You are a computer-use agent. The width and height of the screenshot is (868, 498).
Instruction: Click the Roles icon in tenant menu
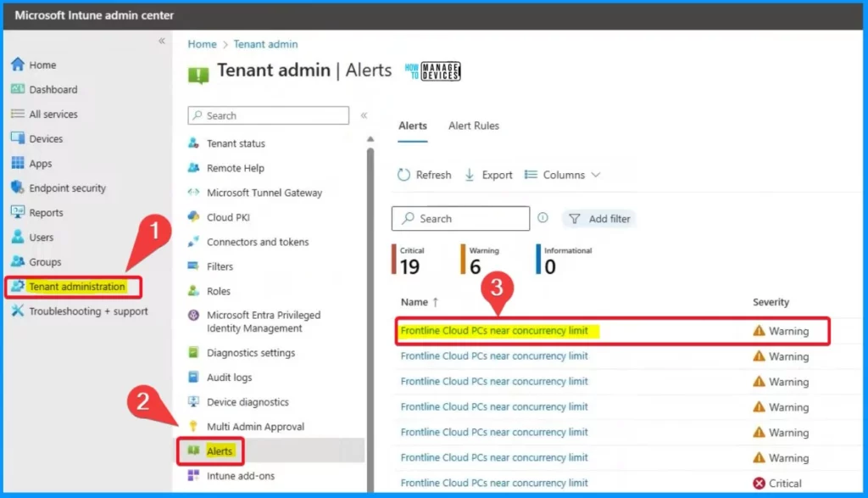(x=193, y=290)
